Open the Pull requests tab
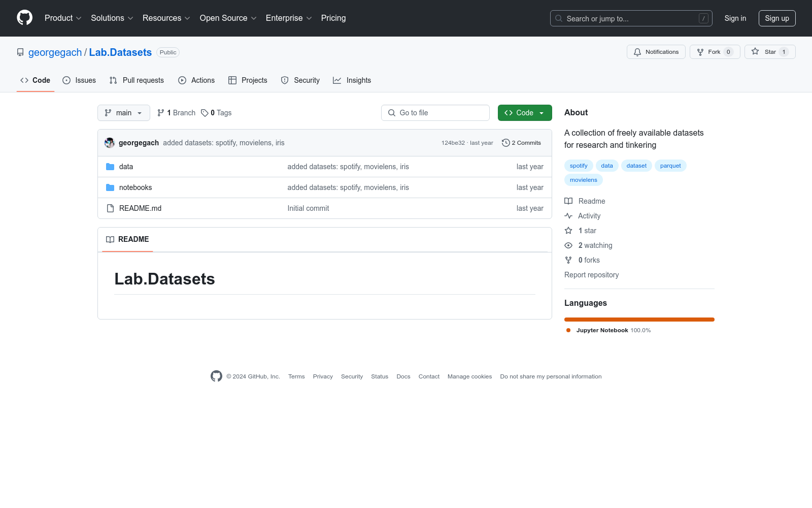Screen dimensions: 812x508 (x=137, y=80)
